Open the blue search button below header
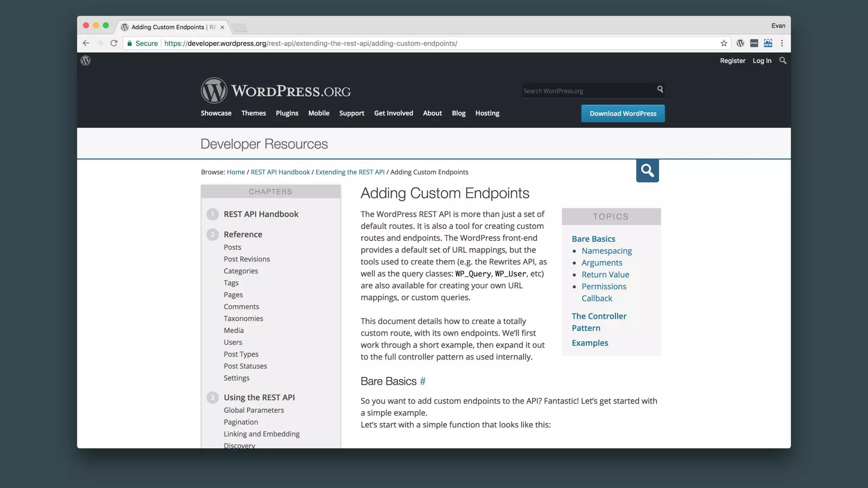Viewport: 868px width, 488px height. pyautogui.click(x=647, y=171)
